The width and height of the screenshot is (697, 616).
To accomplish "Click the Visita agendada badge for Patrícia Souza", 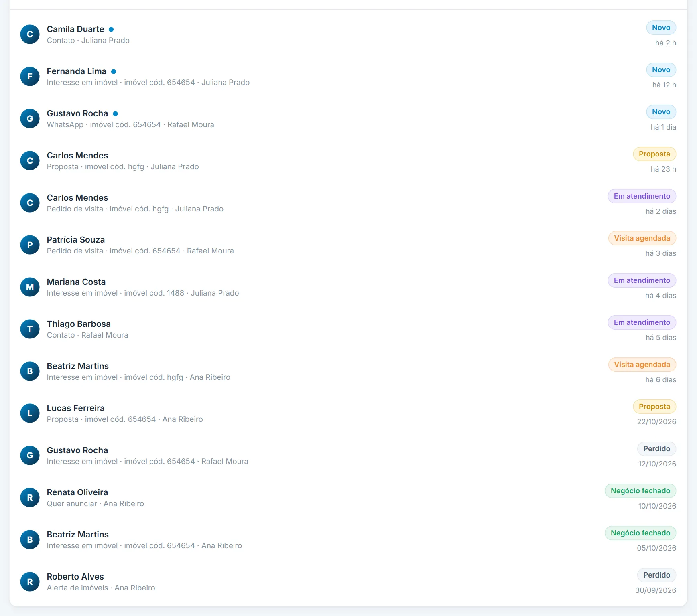I will [x=642, y=238].
